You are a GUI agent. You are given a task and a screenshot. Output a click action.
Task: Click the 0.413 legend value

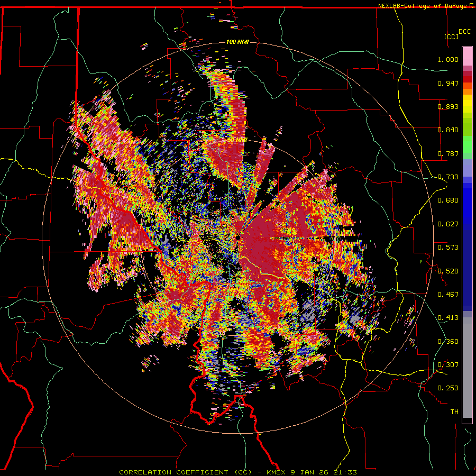pyautogui.click(x=448, y=318)
